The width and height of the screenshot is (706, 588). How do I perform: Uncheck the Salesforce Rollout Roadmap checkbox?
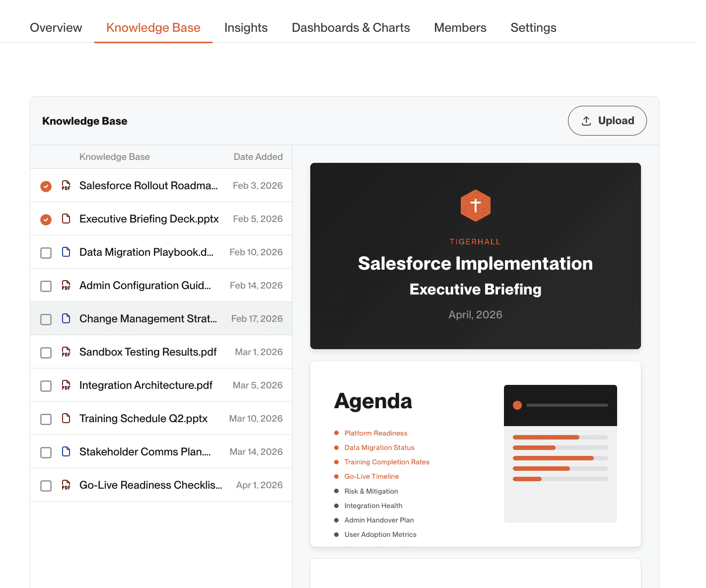46,186
